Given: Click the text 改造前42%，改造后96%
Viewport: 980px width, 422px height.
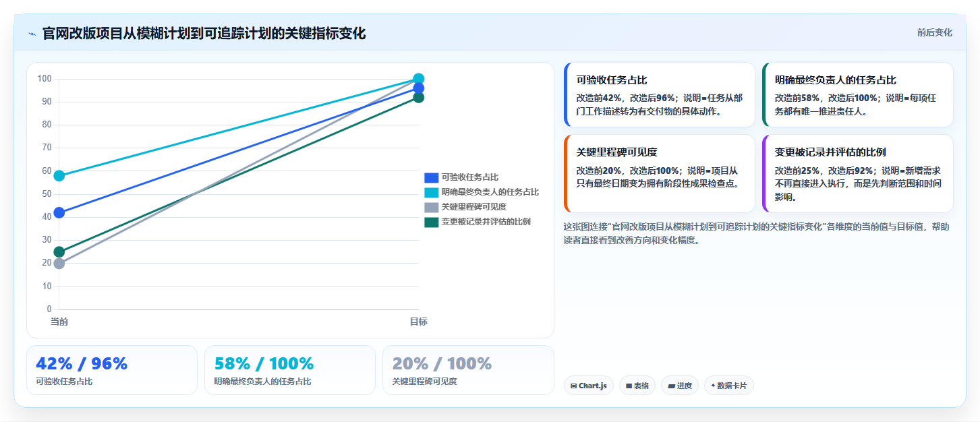Looking at the screenshot, I should point(625,98).
